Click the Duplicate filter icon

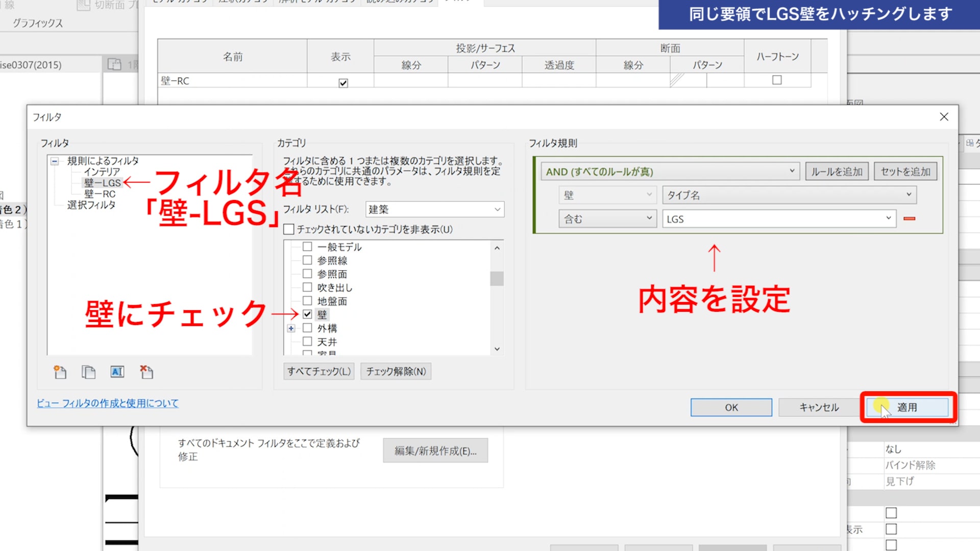coord(88,372)
